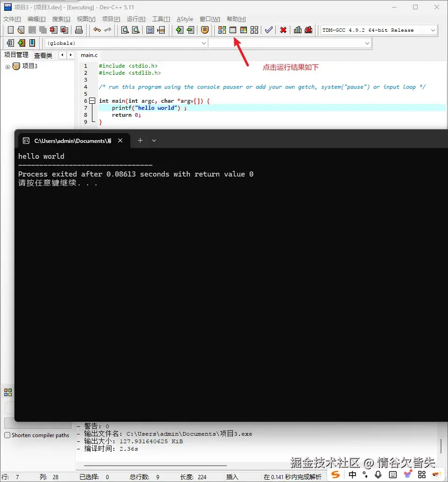Click the Redo arrow icon
Screen dimensions: 448x482
[108, 30]
